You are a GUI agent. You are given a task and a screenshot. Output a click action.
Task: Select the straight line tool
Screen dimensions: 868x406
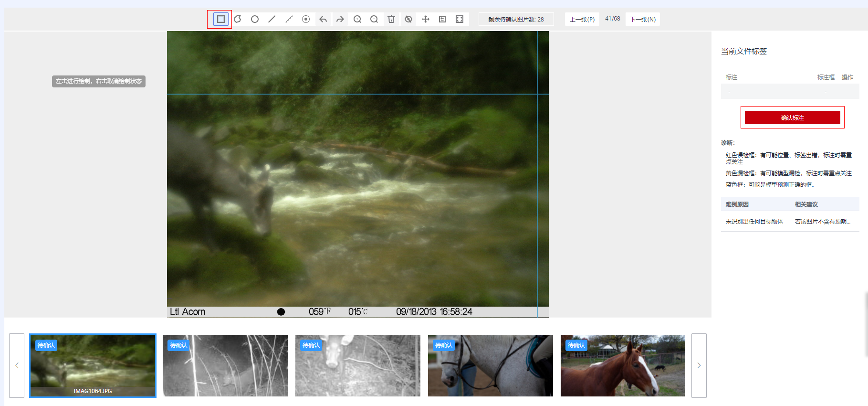point(272,19)
